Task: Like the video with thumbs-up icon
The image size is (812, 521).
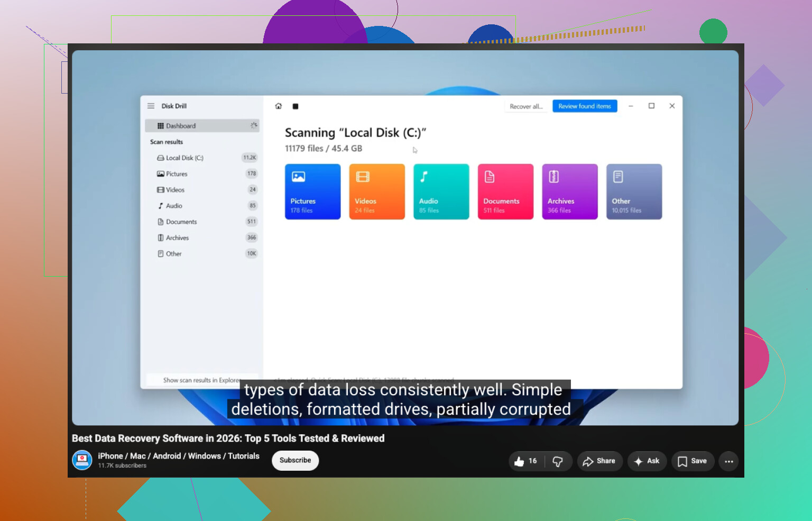Action: coord(525,461)
